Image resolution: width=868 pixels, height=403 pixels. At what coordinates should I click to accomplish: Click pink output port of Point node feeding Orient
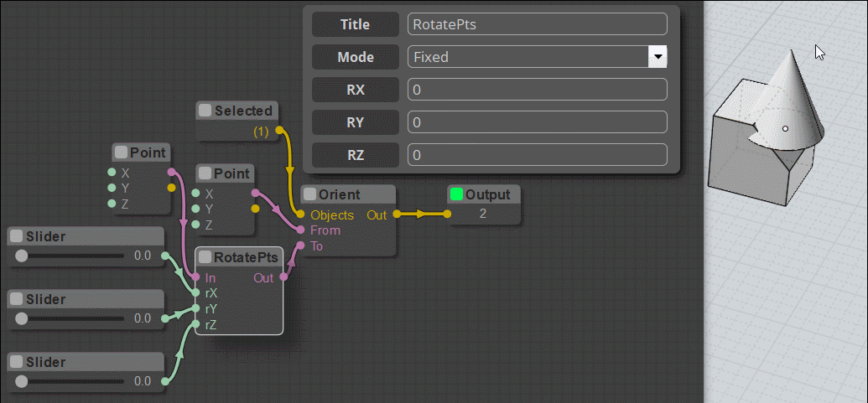coord(255,193)
